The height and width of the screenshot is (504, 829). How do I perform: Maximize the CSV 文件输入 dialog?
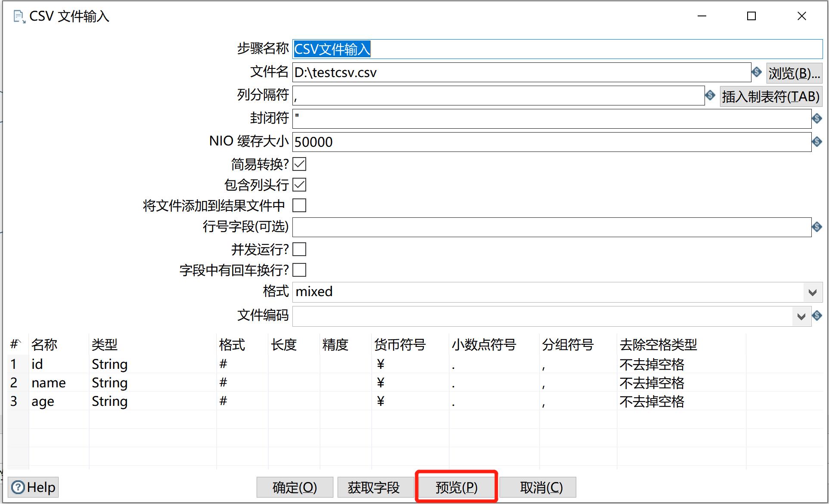pyautogui.click(x=751, y=16)
